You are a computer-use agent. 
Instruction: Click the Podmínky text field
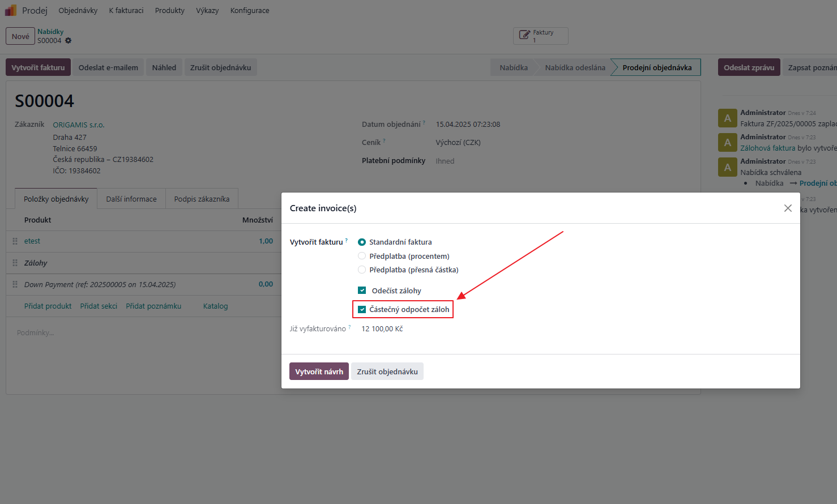pos(142,333)
